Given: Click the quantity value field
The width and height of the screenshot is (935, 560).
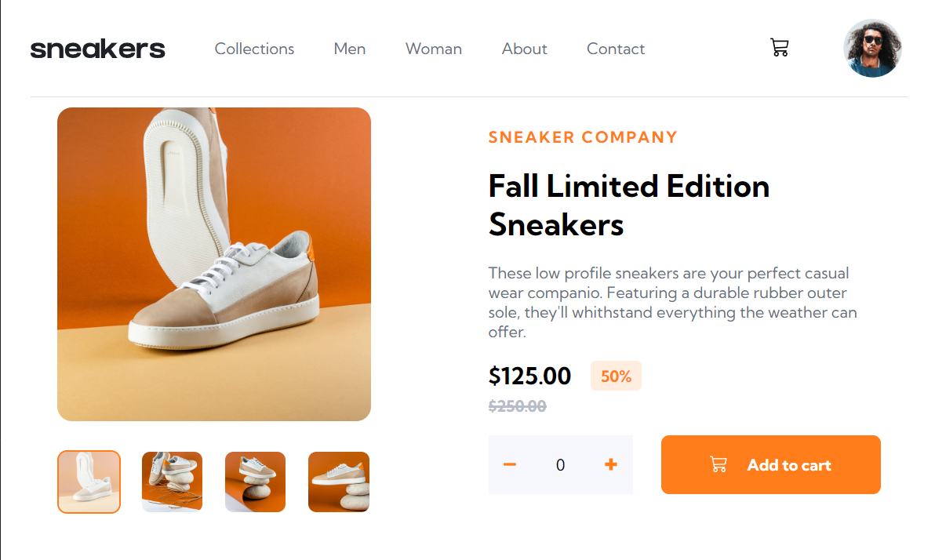Looking at the screenshot, I should [560, 464].
